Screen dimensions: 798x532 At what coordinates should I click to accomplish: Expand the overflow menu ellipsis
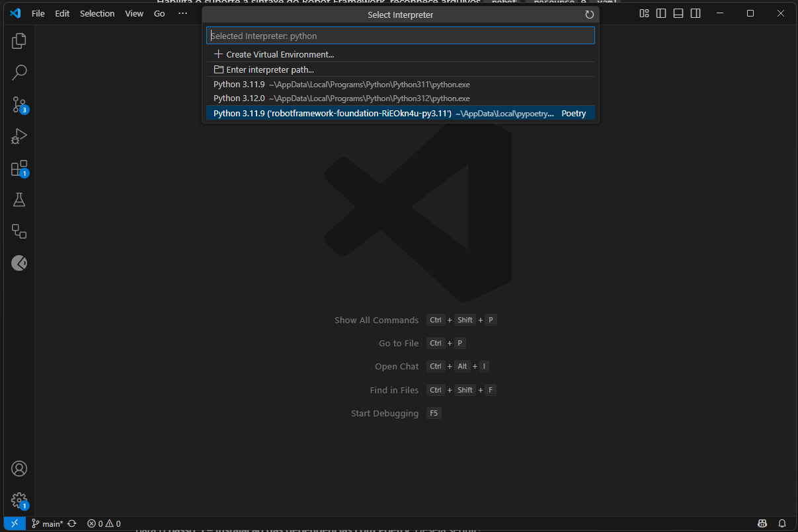(183, 13)
